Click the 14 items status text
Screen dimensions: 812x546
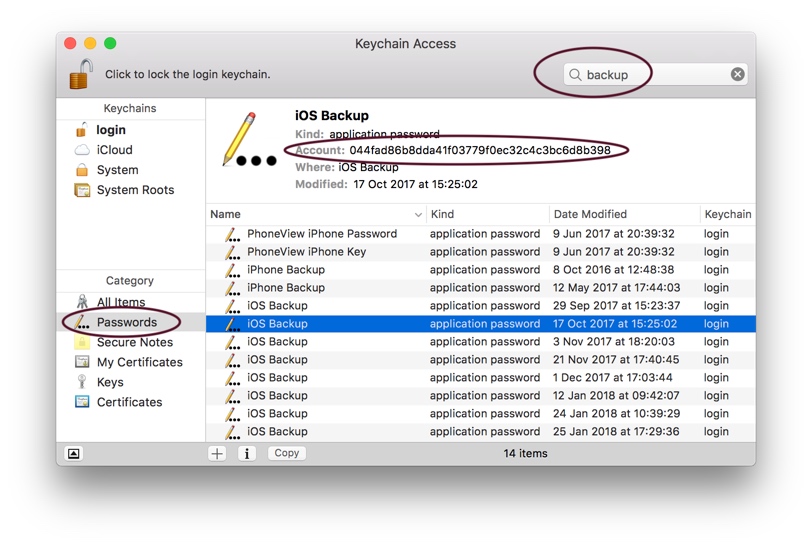[x=525, y=453]
